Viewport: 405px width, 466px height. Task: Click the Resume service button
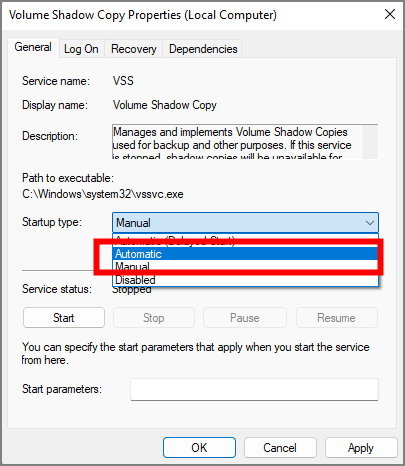pos(336,318)
